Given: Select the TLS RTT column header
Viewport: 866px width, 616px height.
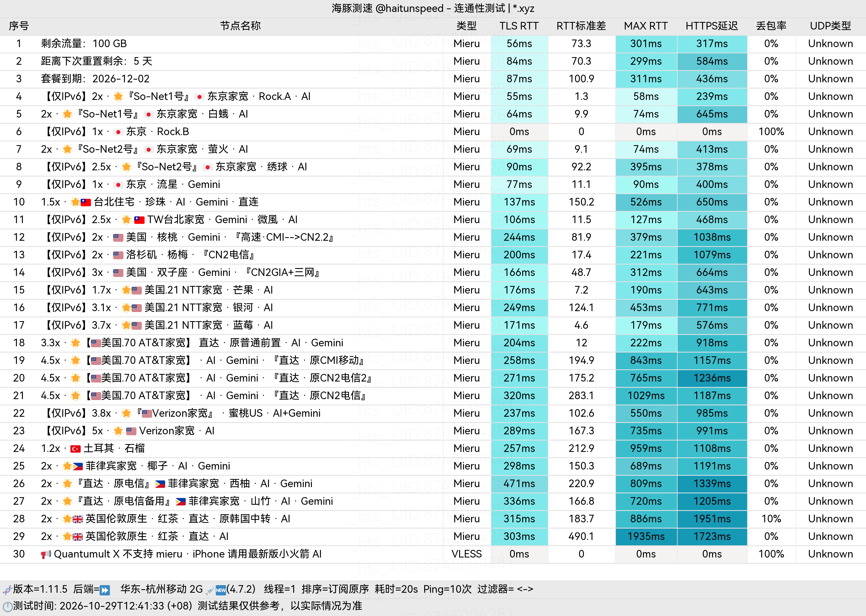Looking at the screenshot, I should pos(519,26).
